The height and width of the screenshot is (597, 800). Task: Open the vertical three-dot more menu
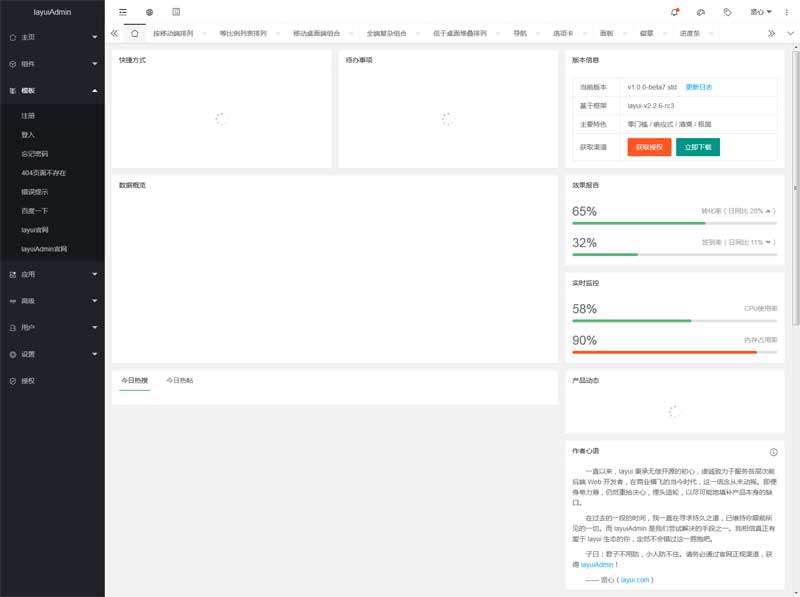click(786, 12)
